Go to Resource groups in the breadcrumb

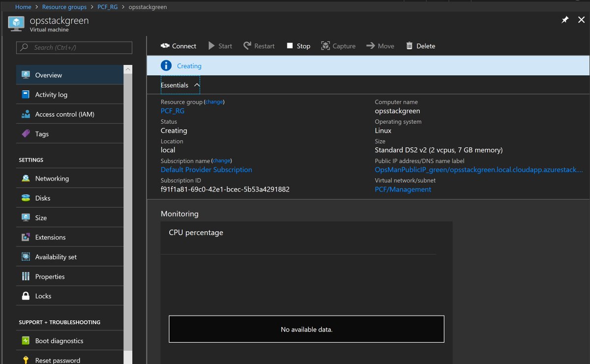point(64,7)
